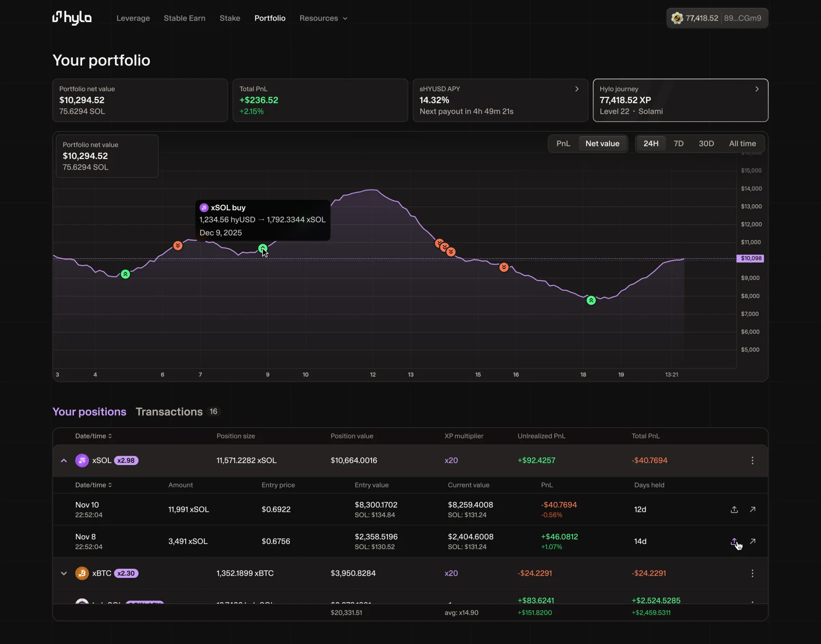Click the 14d days held cell
Screen dimensions: 821x644
click(640, 541)
